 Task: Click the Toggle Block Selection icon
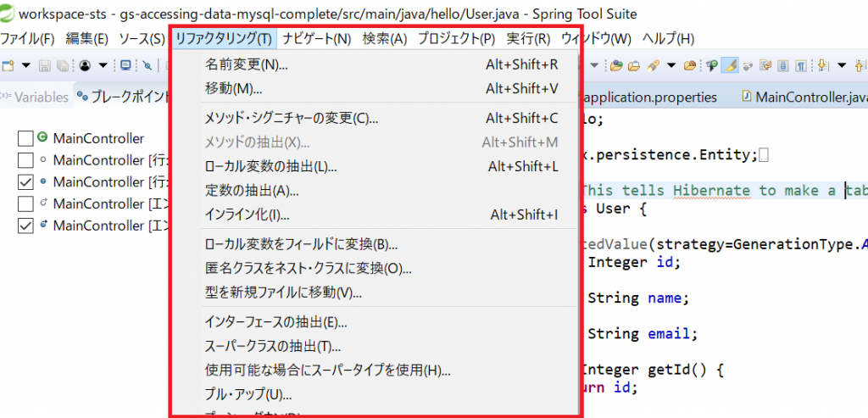tap(784, 65)
